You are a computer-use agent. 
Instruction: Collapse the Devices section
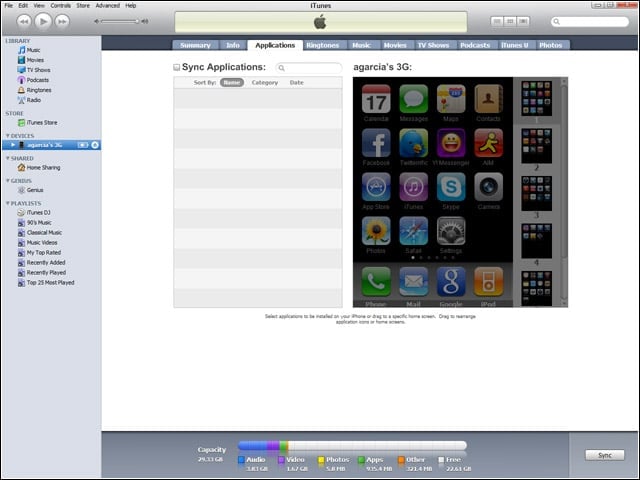(x=7, y=136)
